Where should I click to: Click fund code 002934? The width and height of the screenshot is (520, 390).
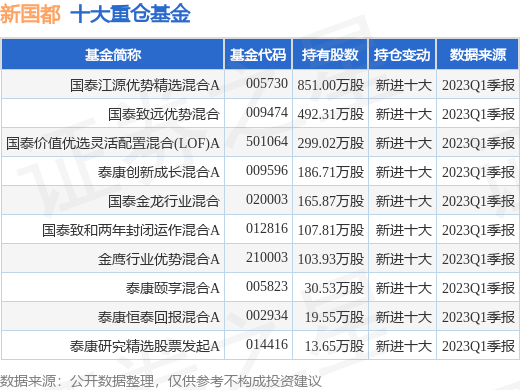click(x=267, y=315)
